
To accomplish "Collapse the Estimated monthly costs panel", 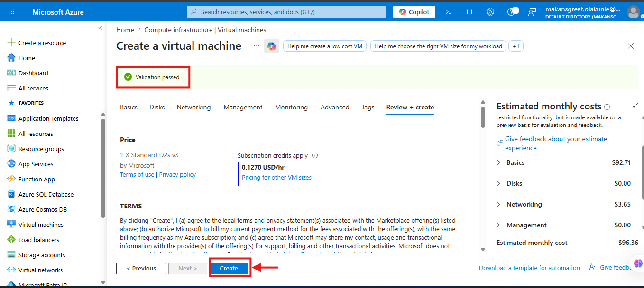I will pyautogui.click(x=635, y=106).
